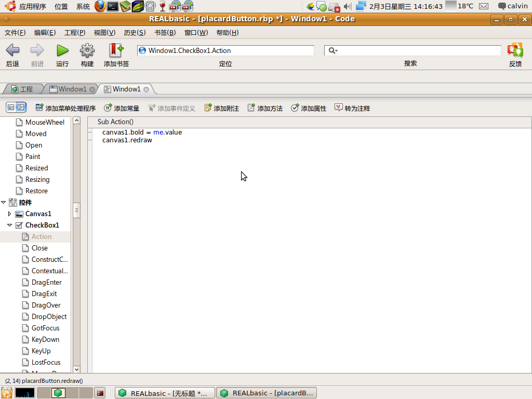Open the 视图(V) menu
The image size is (532, 399).
pyautogui.click(x=104, y=33)
